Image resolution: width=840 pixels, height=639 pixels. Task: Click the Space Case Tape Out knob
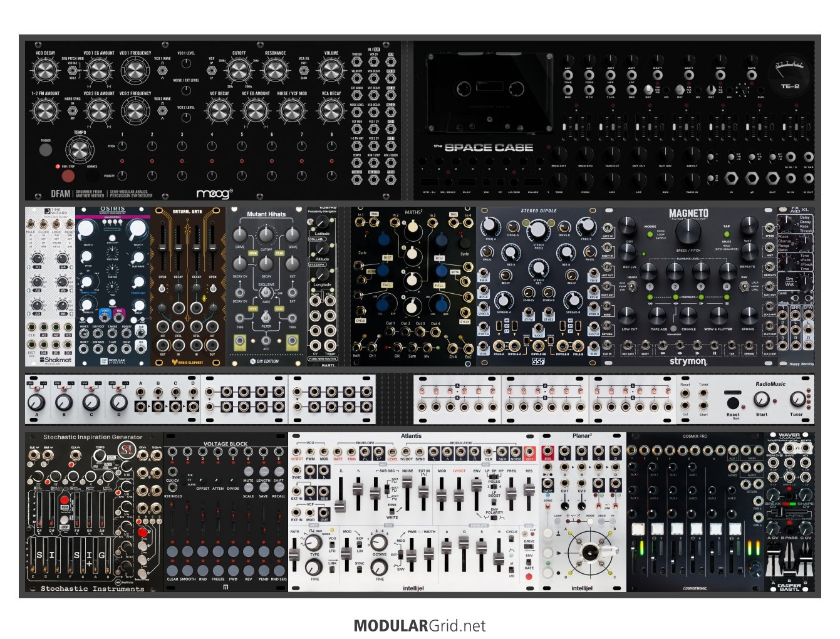(612, 154)
